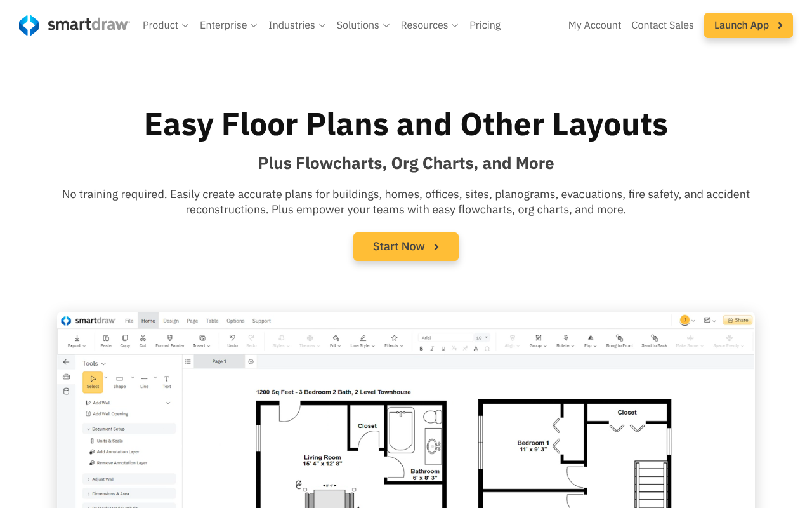Choose the Shape tool icon
The width and height of the screenshot is (812, 508).
[119, 379]
